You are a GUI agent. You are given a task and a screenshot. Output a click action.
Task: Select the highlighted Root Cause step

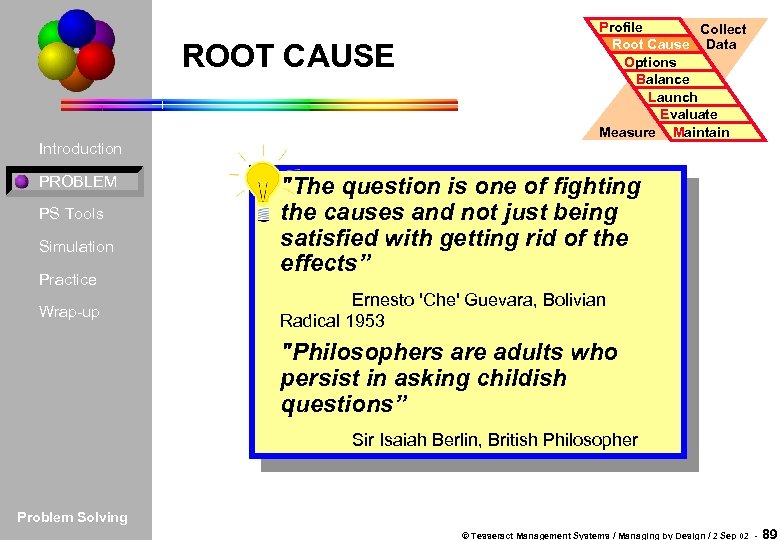pyautogui.click(x=650, y=44)
